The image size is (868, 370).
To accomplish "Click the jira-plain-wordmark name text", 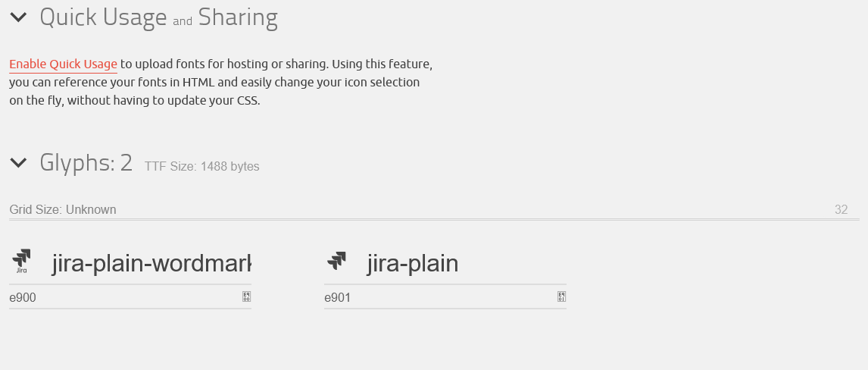I will pyautogui.click(x=151, y=263).
